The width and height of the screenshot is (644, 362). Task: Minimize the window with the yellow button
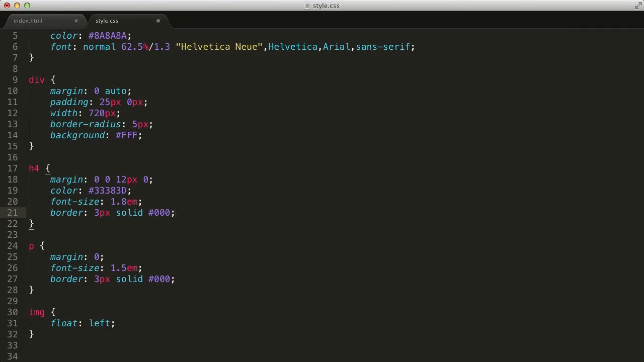pos(17,6)
